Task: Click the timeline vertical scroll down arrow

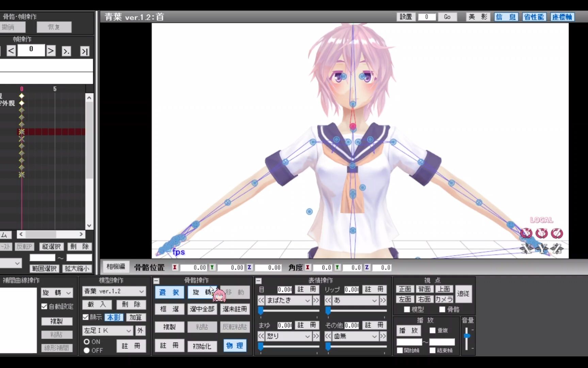Action: (x=89, y=226)
